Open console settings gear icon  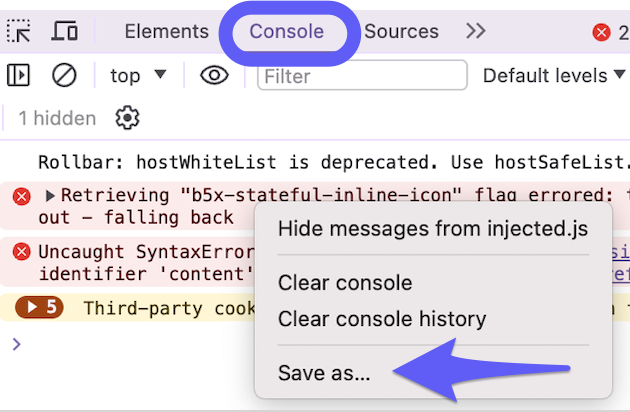tap(127, 118)
